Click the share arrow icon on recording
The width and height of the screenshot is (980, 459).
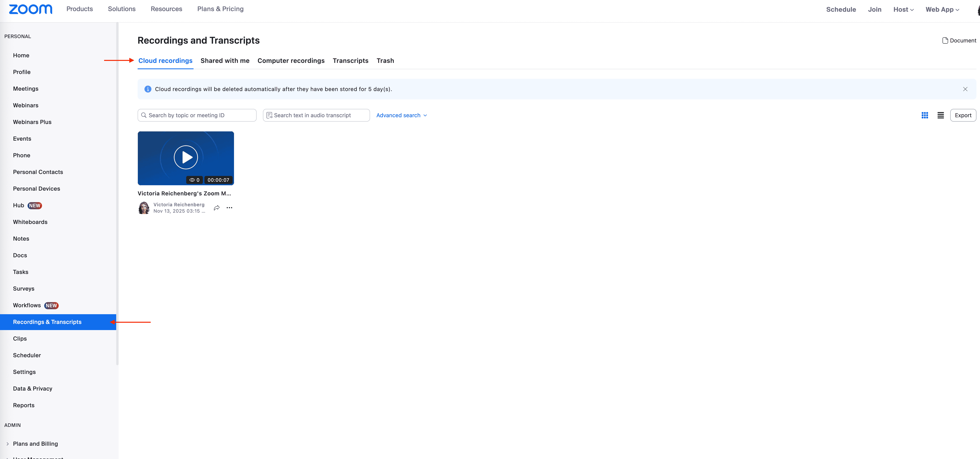point(217,208)
